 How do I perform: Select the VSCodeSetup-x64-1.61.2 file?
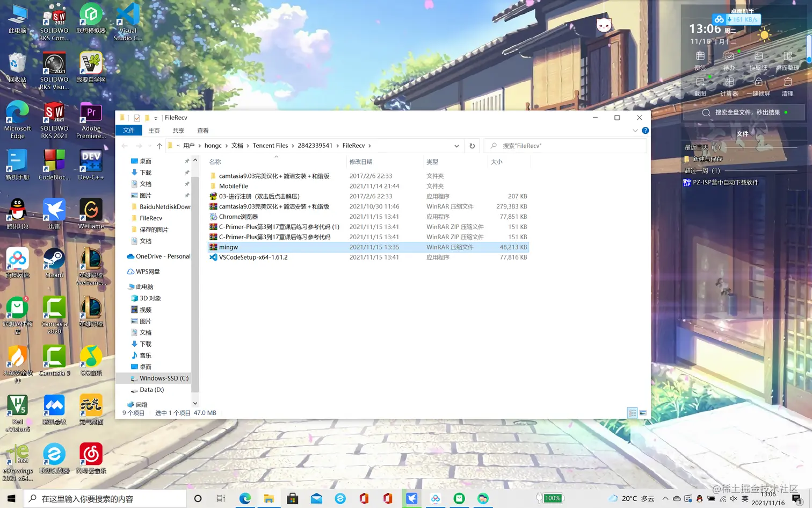point(368,257)
